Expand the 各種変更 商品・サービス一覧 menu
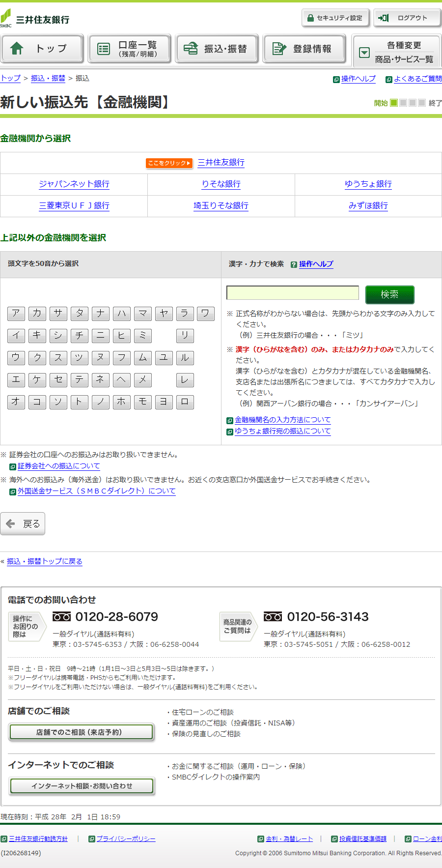The image size is (442, 868). (x=397, y=52)
